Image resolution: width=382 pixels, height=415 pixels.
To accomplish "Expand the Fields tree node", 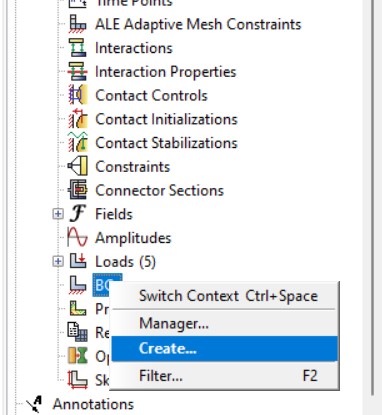I will click(58, 214).
